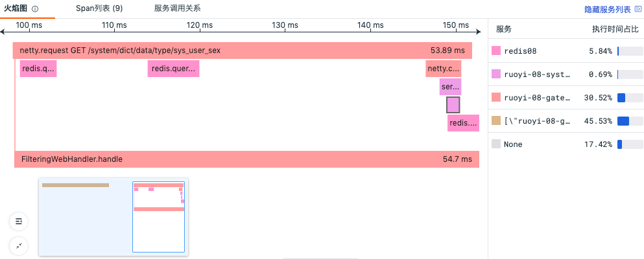The height and width of the screenshot is (259, 644).
Task: Open the 服务调用关系 tab
Action: (x=178, y=8)
